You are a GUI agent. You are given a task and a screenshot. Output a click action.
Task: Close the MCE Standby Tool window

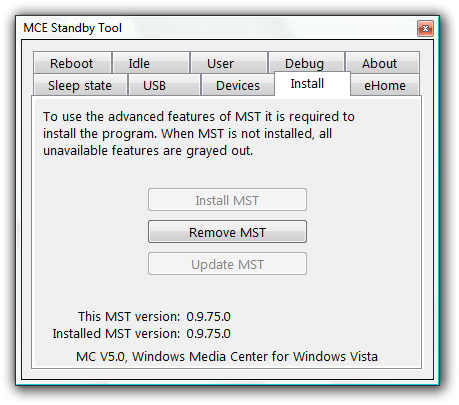pyautogui.click(x=425, y=28)
